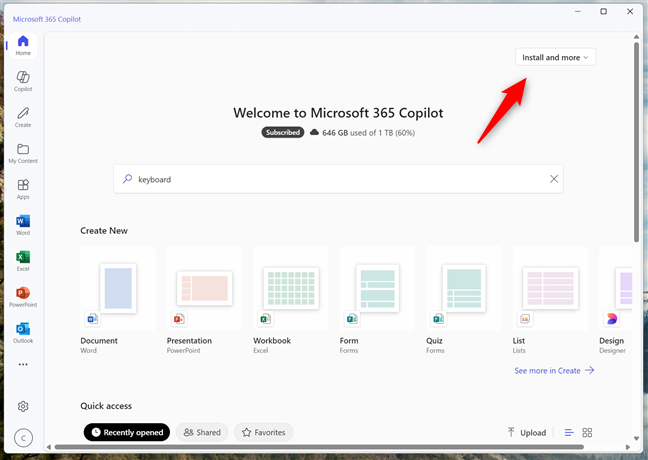Click the scroll left arrow
Image resolution: width=648 pixels, height=460 pixels.
pyautogui.click(x=49, y=447)
